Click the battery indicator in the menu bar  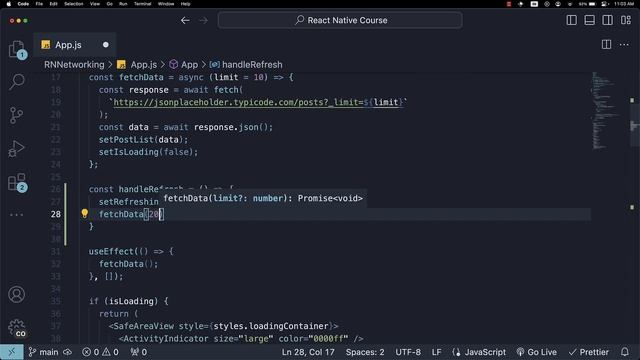click(x=587, y=4)
